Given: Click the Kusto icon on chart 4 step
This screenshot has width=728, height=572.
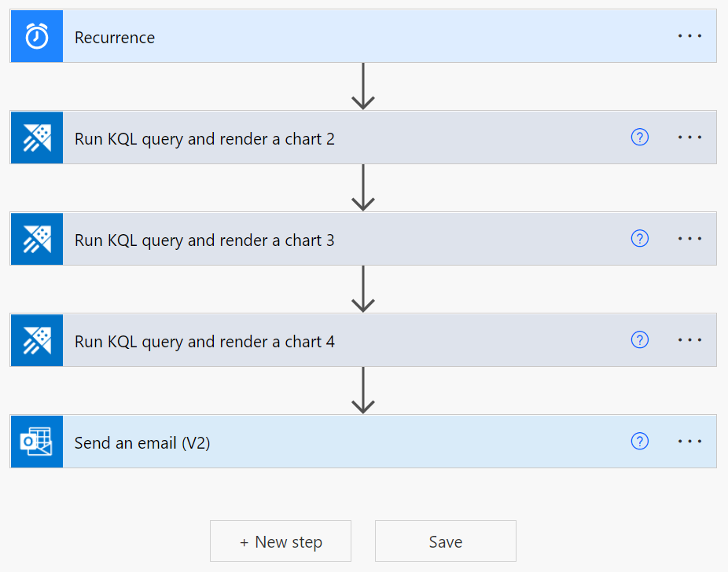Looking at the screenshot, I should click(36, 340).
